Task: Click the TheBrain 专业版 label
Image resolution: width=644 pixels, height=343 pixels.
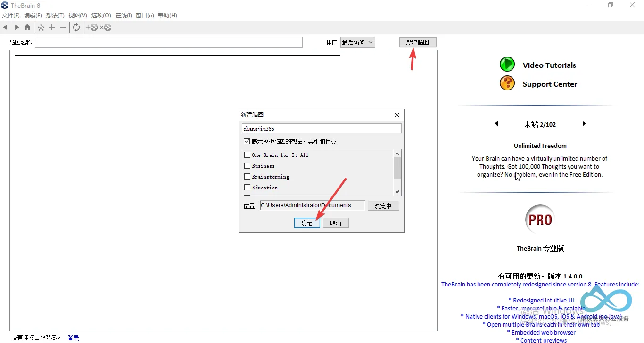Action: pyautogui.click(x=540, y=248)
